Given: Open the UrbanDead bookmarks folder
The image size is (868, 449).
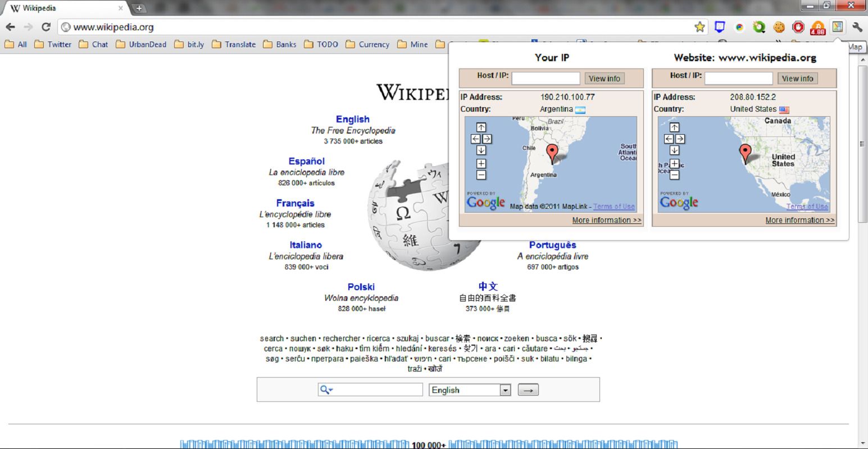Looking at the screenshot, I should (142, 44).
